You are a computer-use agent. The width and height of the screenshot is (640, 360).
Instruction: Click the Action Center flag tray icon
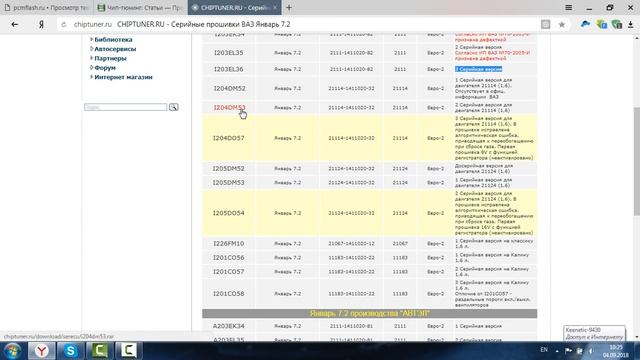[568, 351]
